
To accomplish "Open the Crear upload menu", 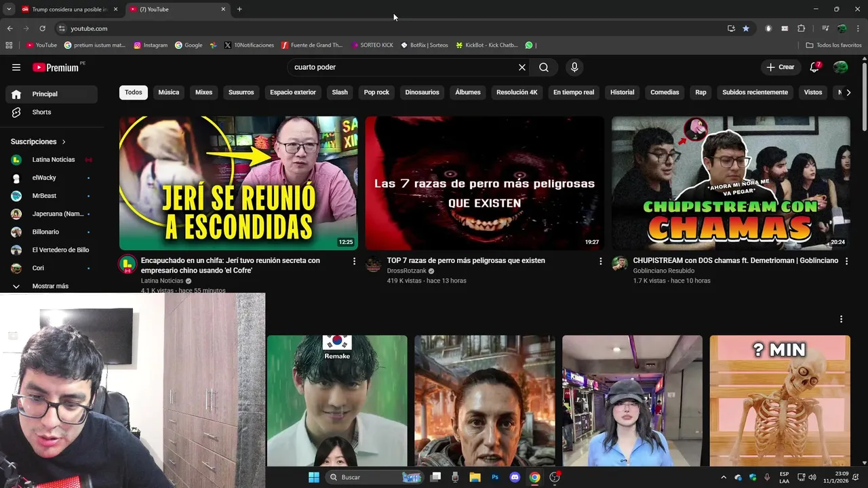I will (x=780, y=67).
